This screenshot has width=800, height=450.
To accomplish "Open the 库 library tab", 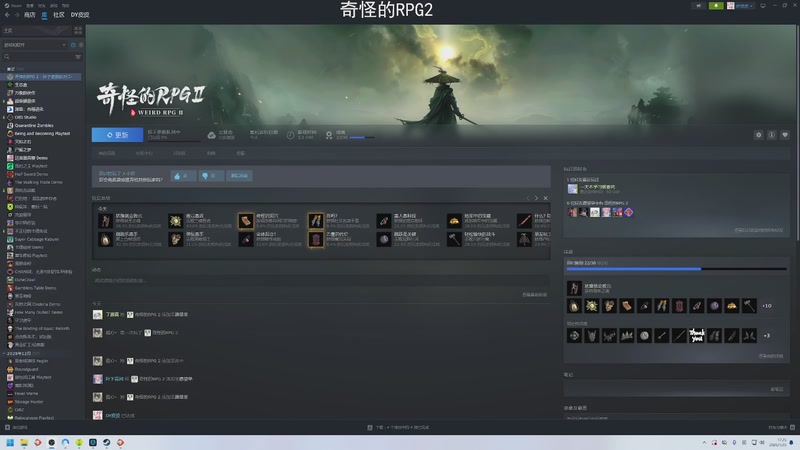I will click(44, 15).
